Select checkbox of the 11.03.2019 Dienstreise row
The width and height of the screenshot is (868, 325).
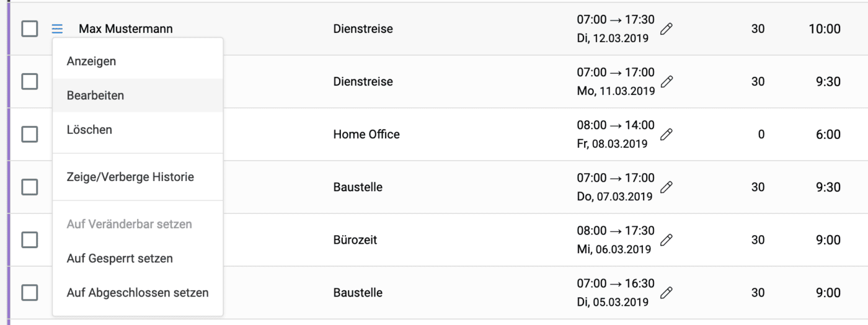[x=30, y=81]
